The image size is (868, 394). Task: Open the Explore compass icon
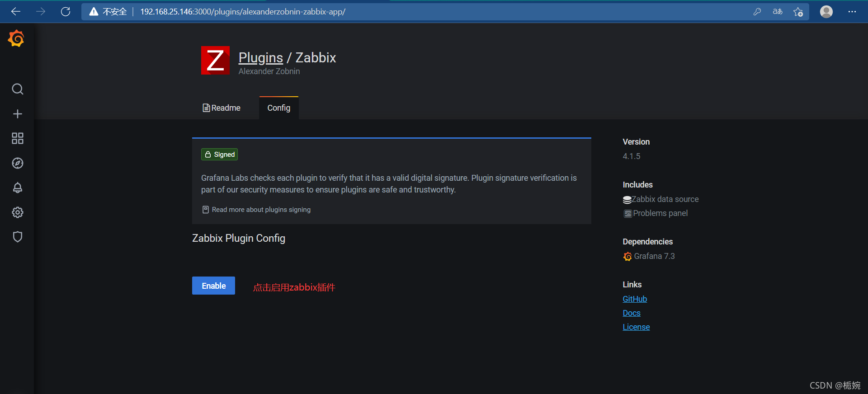coord(18,163)
